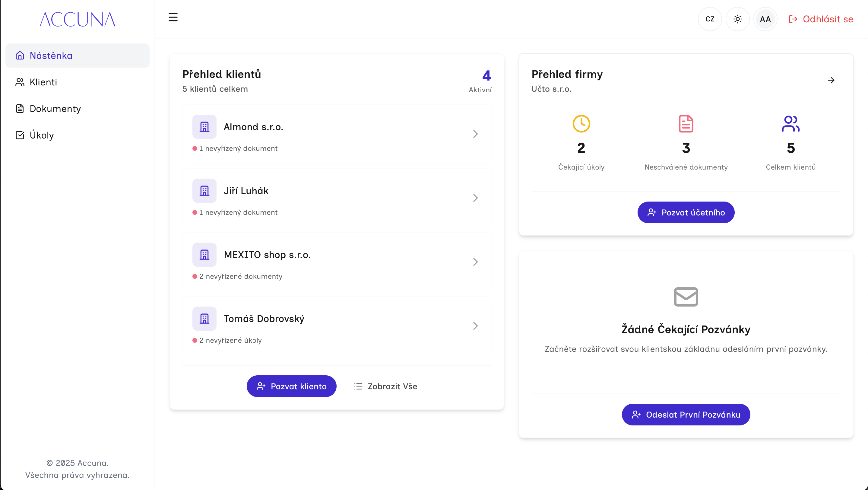The height and width of the screenshot is (490, 868).
Task: Click the red Neschválené dokumenty icon
Action: point(686,124)
